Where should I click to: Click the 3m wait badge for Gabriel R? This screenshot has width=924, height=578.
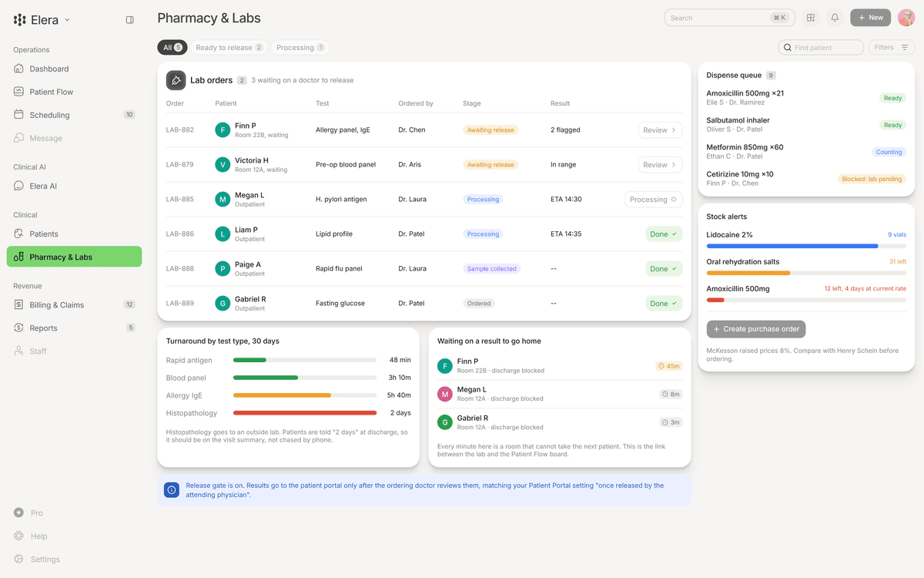[671, 422]
